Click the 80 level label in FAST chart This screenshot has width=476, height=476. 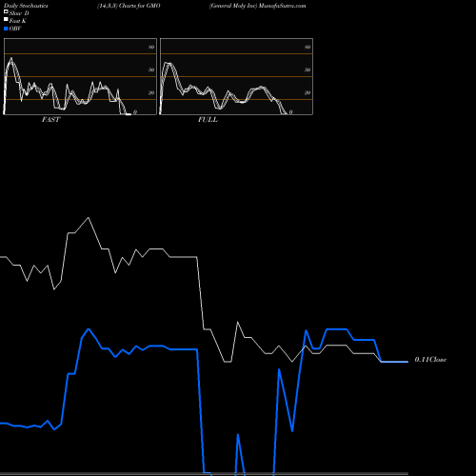click(x=151, y=47)
